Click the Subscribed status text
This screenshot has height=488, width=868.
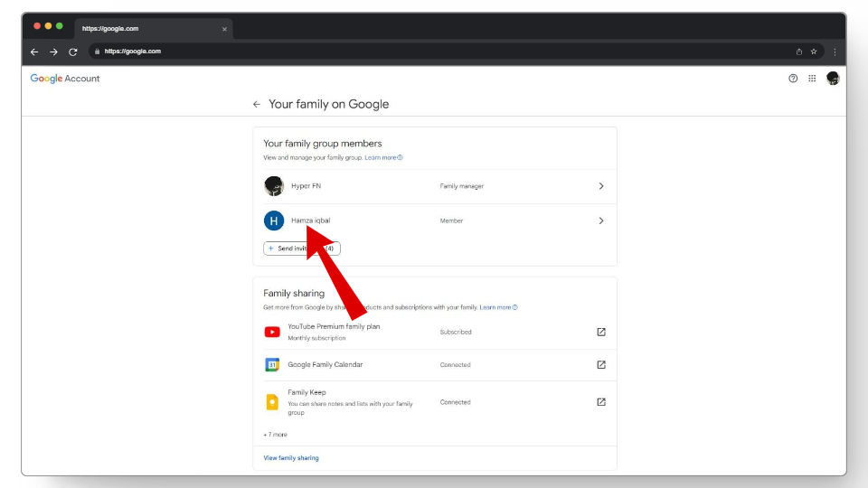(x=456, y=332)
